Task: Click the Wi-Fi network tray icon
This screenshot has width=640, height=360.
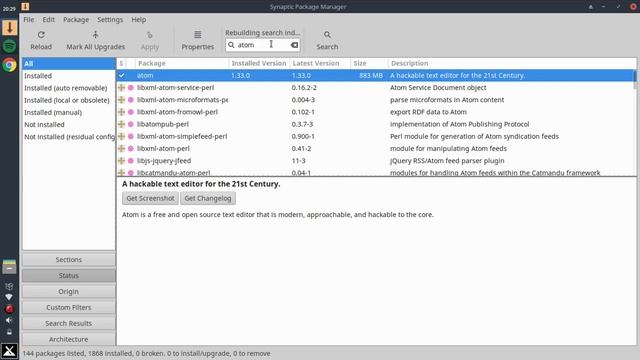Action: coord(9,297)
